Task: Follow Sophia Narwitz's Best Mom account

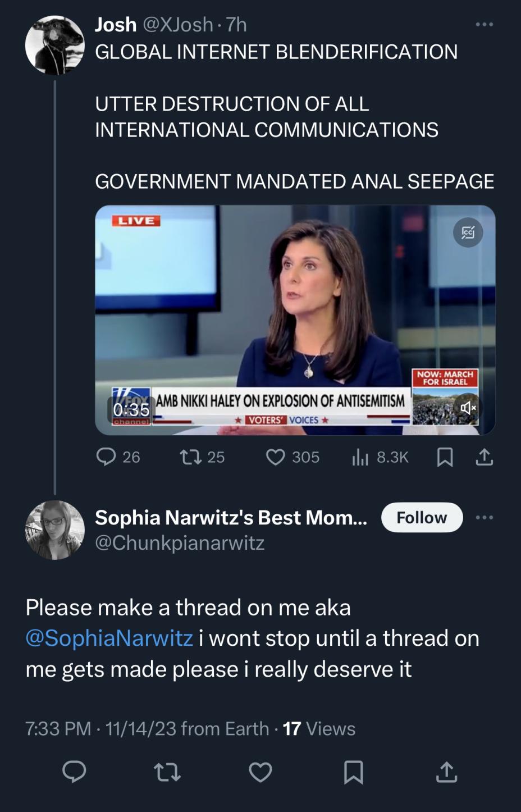Action: point(422,517)
